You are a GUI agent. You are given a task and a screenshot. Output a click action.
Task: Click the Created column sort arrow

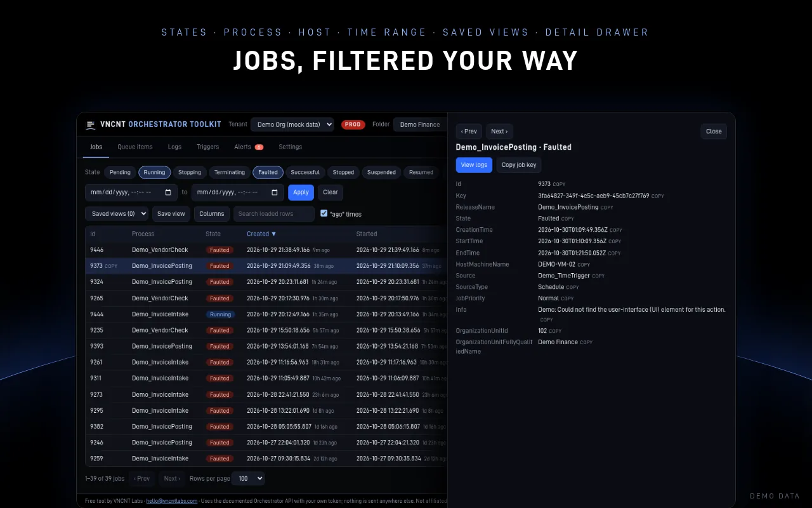(x=274, y=234)
